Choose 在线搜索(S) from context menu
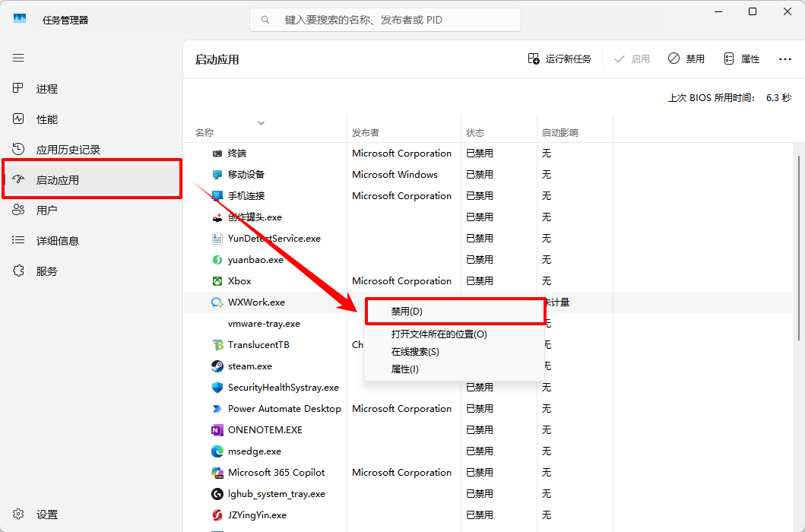This screenshot has width=805, height=532. (415, 352)
